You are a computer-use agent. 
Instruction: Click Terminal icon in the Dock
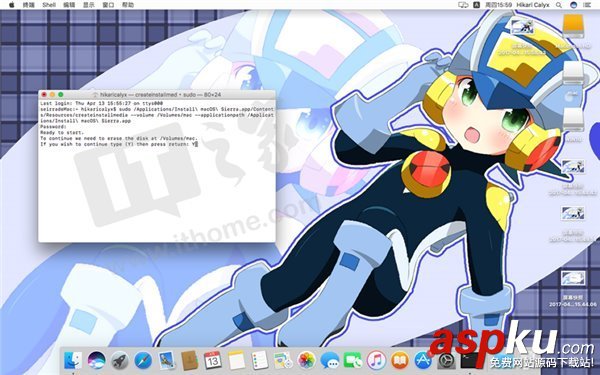click(470, 360)
